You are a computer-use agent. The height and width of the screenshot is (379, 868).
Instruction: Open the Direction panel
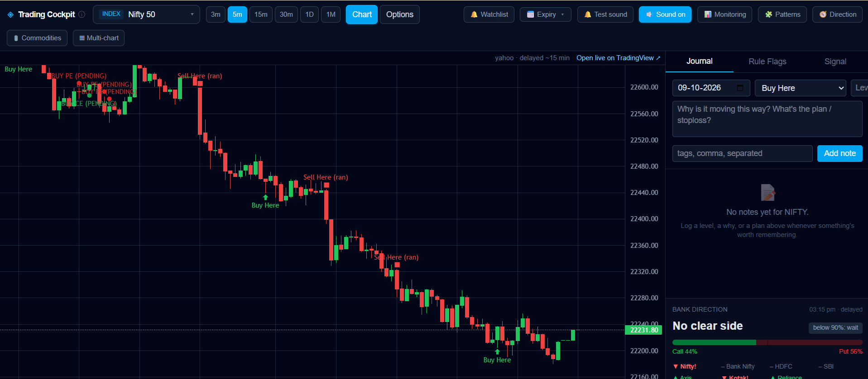pyautogui.click(x=838, y=14)
